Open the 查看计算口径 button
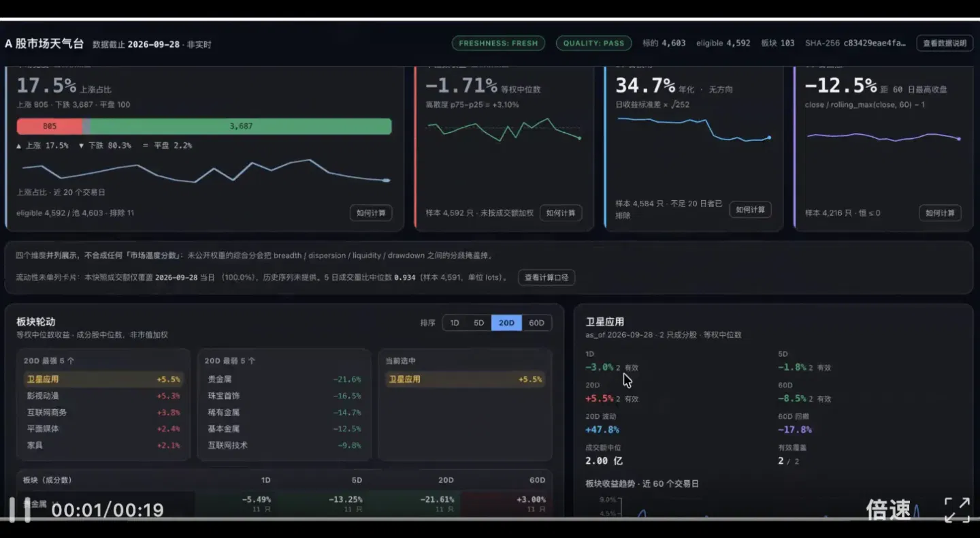This screenshot has width=980, height=538. coord(546,277)
